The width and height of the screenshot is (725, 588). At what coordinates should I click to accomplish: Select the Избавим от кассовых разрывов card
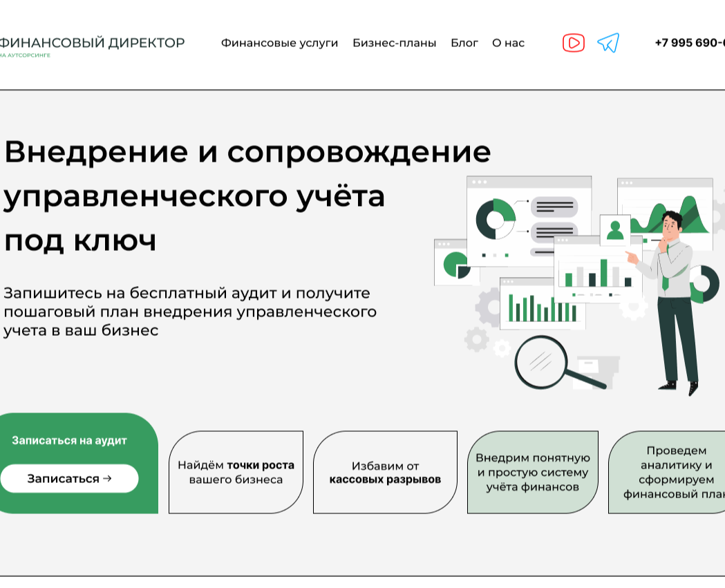click(385, 473)
